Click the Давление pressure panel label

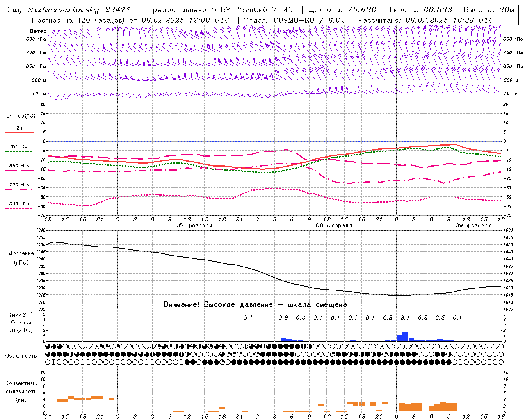tap(21, 253)
